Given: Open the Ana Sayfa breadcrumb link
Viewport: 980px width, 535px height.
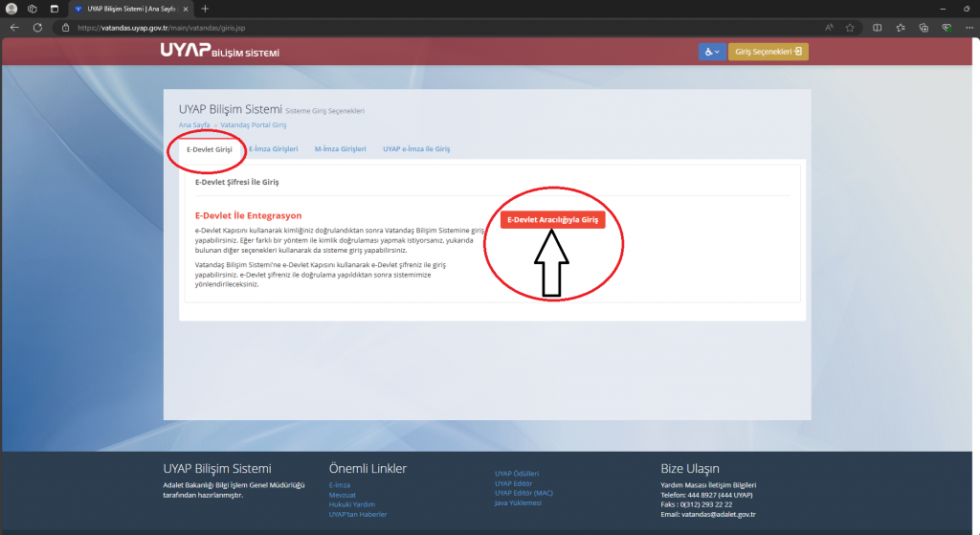Looking at the screenshot, I should 194,125.
